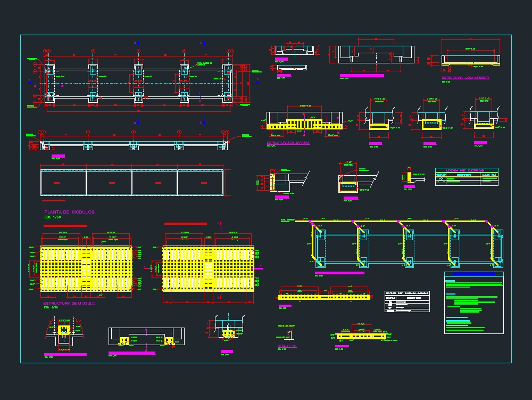Select the ESTRUCTURA DE MODULO label

(x=70, y=303)
